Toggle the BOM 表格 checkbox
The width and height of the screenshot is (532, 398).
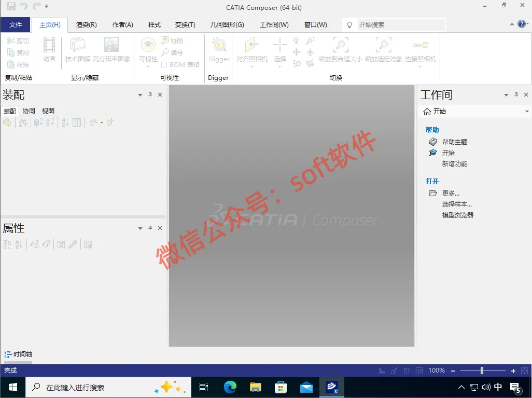(x=164, y=64)
